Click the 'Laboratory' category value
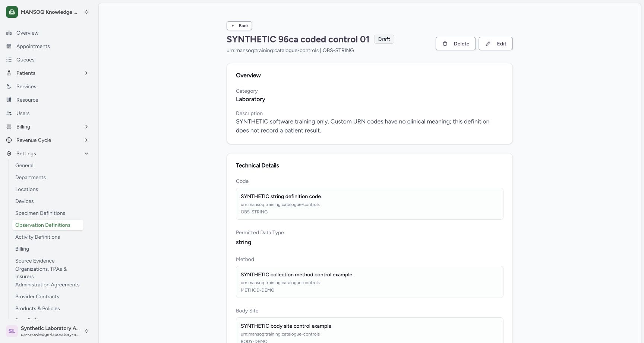Viewport: 644px width, 343px height. pyautogui.click(x=250, y=99)
